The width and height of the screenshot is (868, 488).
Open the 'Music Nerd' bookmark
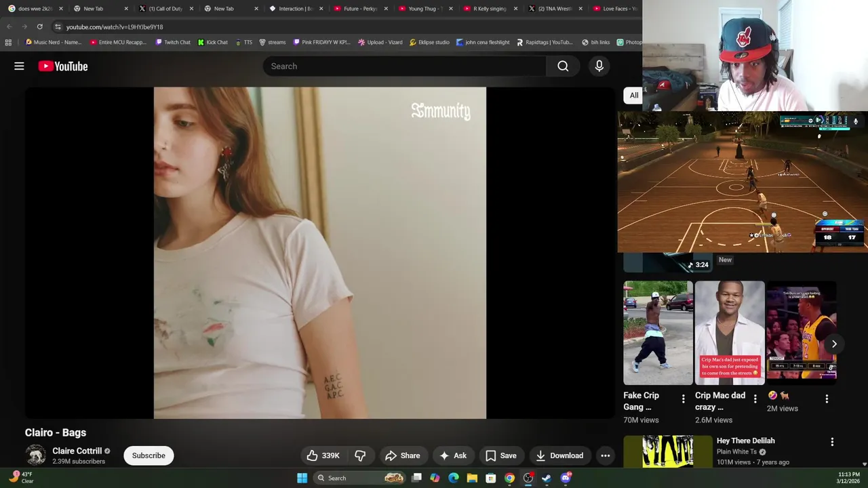tap(54, 42)
